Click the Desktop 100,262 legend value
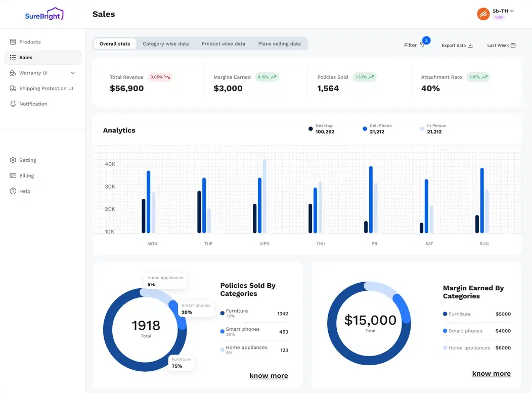This screenshot has width=532, height=393. pos(325,132)
